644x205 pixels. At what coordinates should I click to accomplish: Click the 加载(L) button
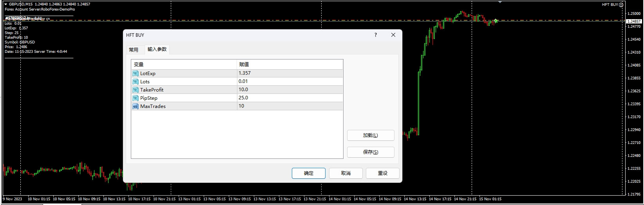click(x=371, y=135)
